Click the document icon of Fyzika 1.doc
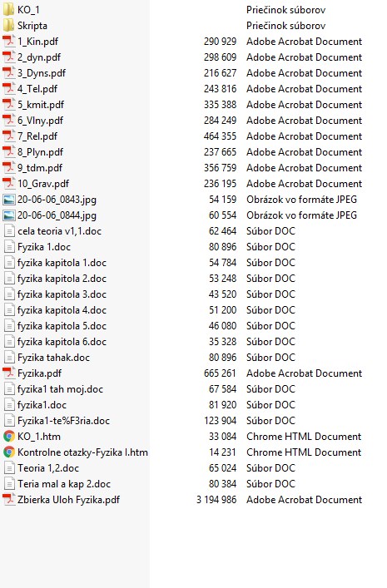Image resolution: width=387 pixels, height=588 pixels. tap(8, 247)
